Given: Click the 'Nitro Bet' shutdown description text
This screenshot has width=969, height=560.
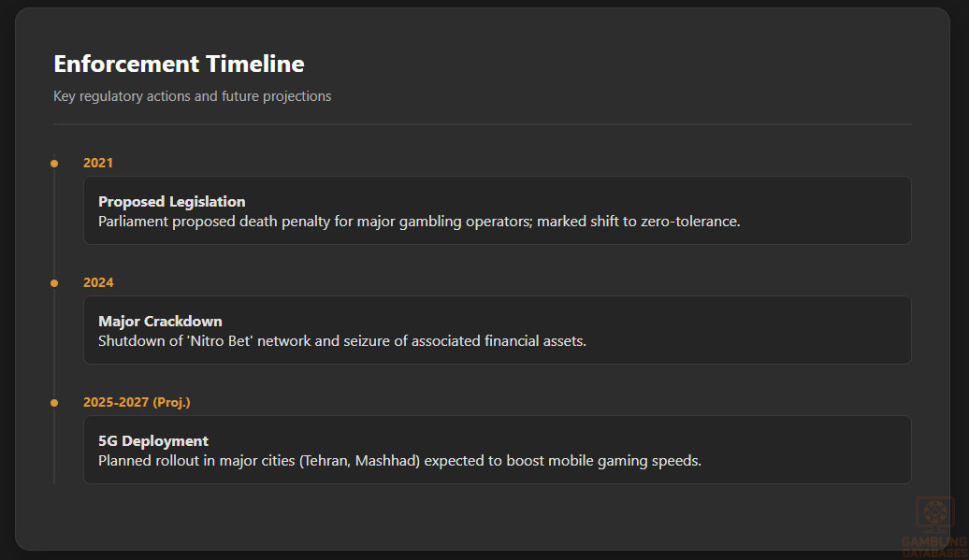Looking at the screenshot, I should [x=342, y=341].
